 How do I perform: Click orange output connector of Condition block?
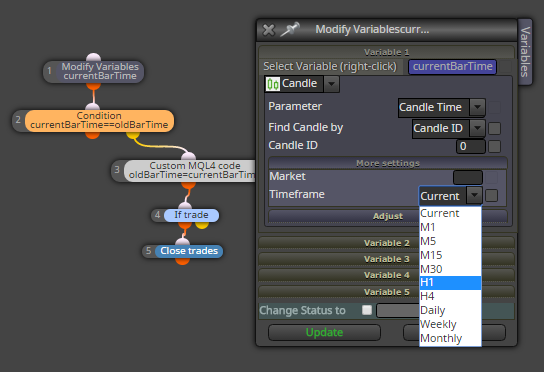click(93, 135)
